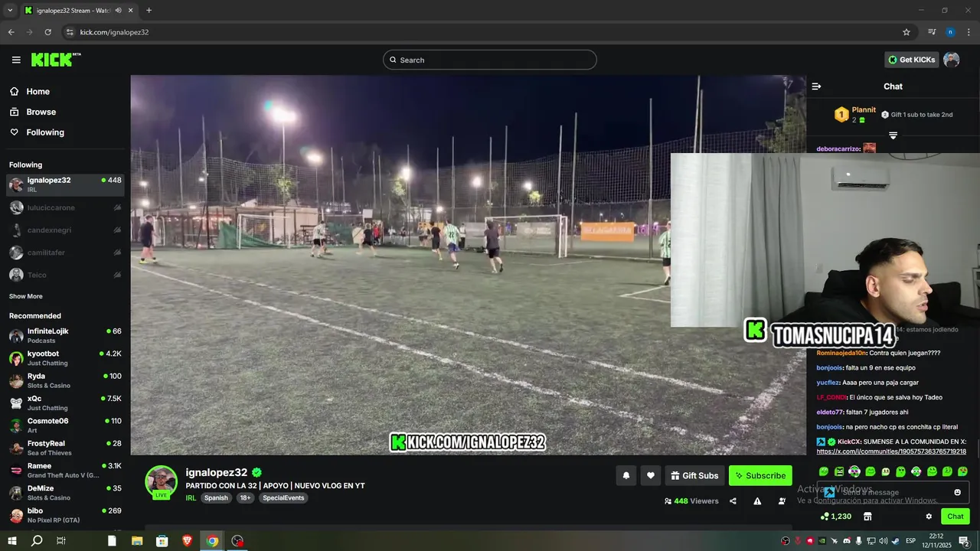Open the hamburger sidebar menu

coord(16,60)
